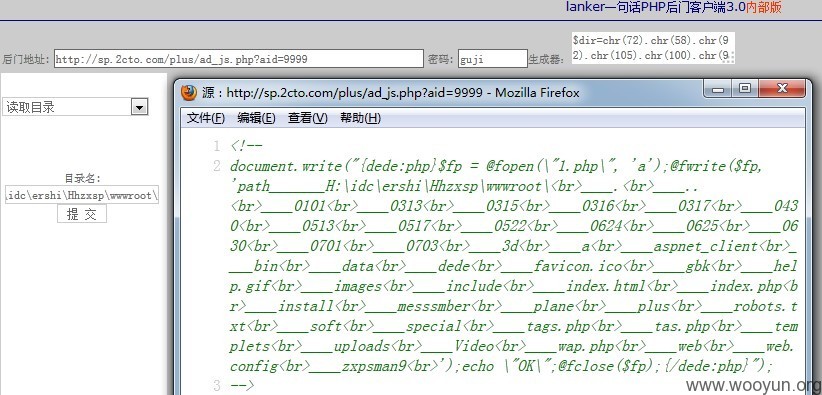Click the 目录名: label
Screen dimensions: 822x395
click(82, 178)
